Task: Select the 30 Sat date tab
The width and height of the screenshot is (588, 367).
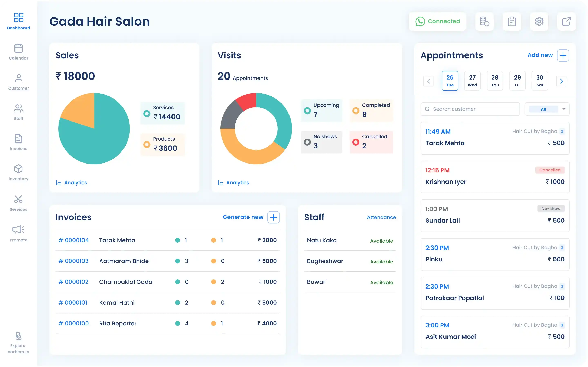Action: [x=539, y=81]
